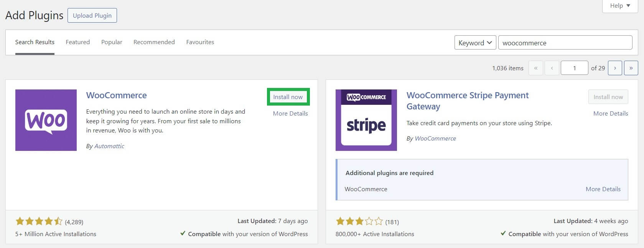The height and width of the screenshot is (248, 644).
Task: Click the WooCommerce compatibility checkmark icon
Action: (183, 233)
